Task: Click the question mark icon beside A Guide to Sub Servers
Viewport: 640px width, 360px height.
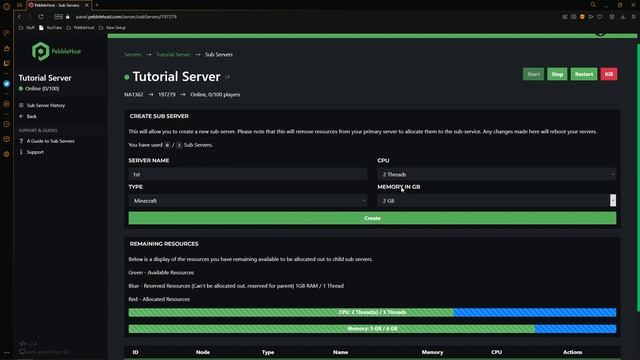Action: click(x=21, y=141)
